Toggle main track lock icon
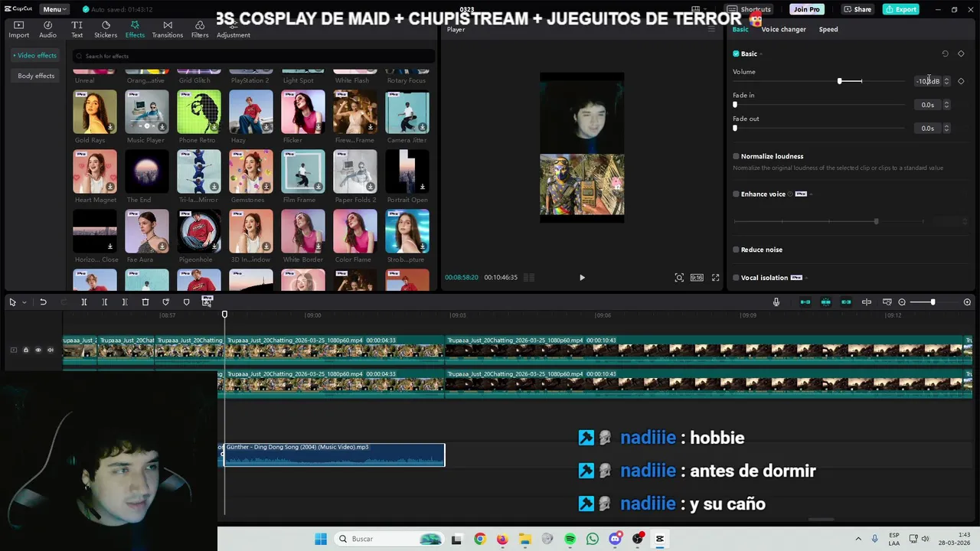The width and height of the screenshot is (980, 551). coord(25,350)
